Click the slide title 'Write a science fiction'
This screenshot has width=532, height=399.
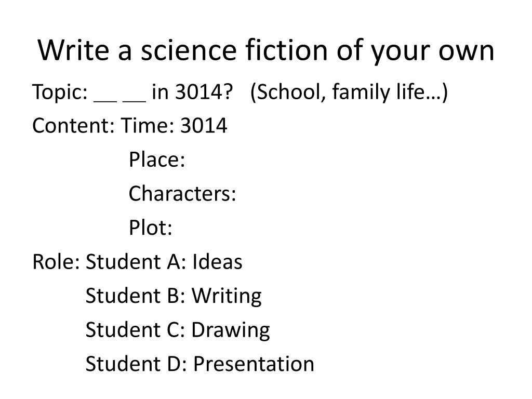(182, 50)
